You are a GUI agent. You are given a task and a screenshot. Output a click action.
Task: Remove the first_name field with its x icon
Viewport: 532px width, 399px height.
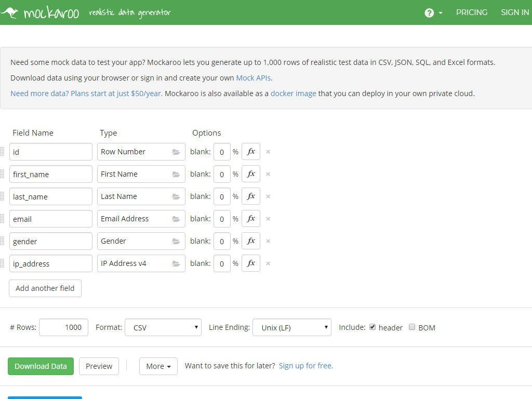pos(268,174)
